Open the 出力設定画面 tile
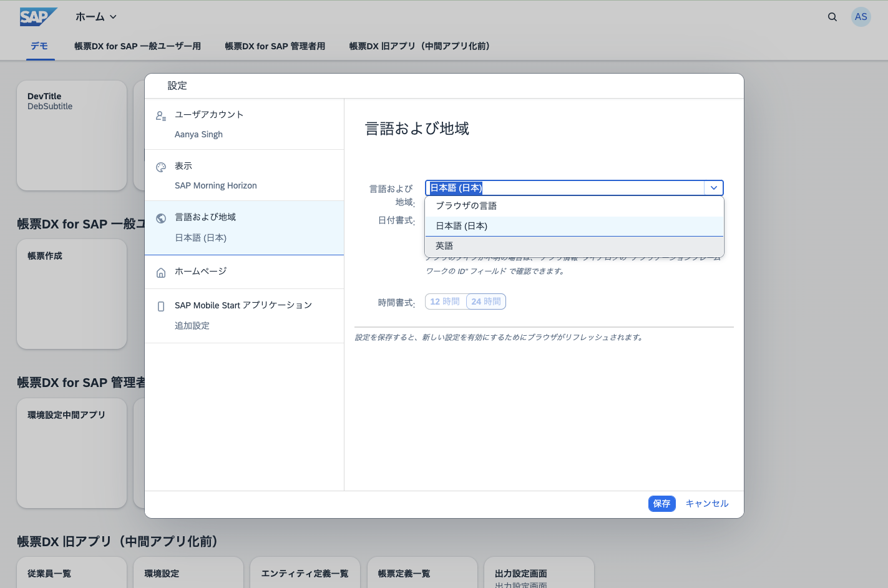The height and width of the screenshot is (588, 888). (539, 572)
